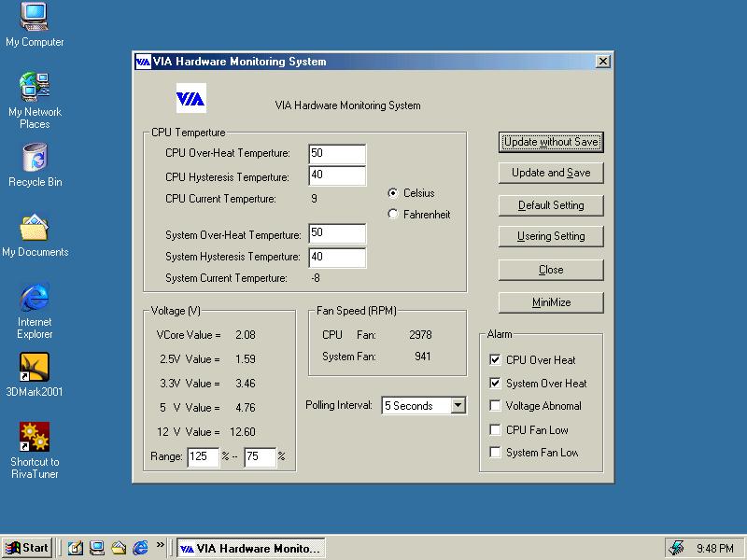Focus the System Hysteresis Temperature field

[337, 258]
